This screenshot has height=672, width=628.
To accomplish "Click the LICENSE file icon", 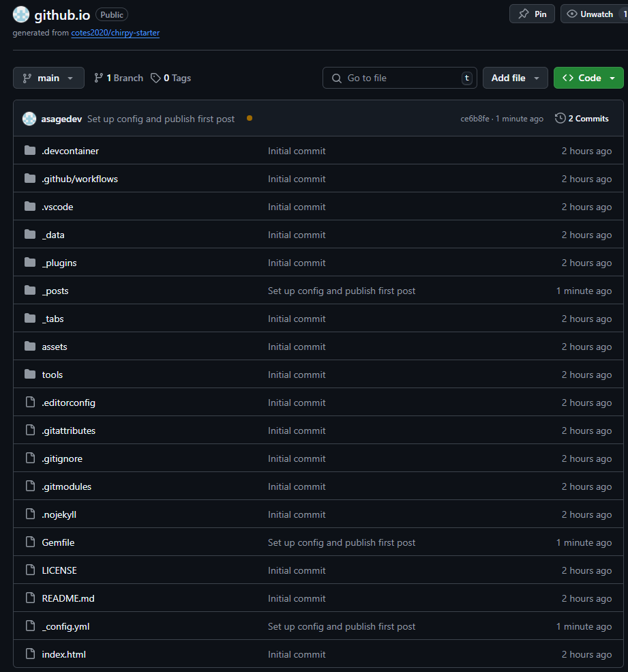I will pos(31,570).
